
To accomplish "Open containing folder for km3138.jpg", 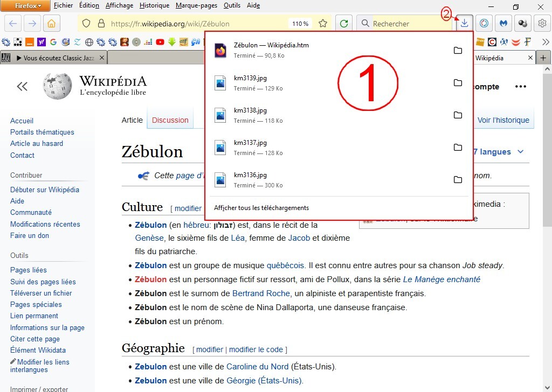I will (x=458, y=115).
